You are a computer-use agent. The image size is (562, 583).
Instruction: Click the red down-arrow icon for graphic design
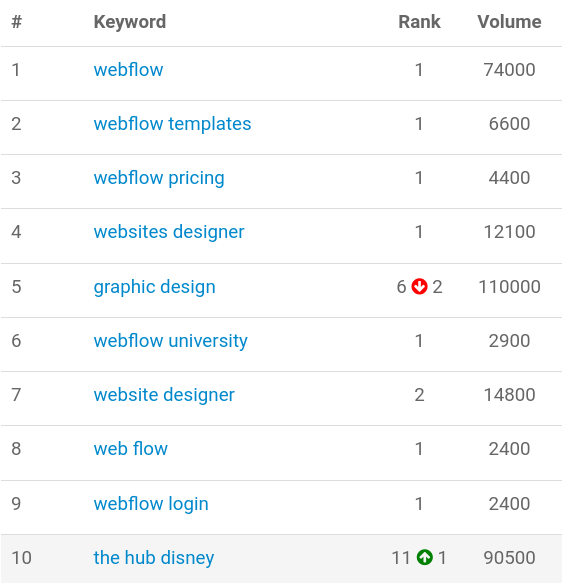pyautogui.click(x=419, y=287)
